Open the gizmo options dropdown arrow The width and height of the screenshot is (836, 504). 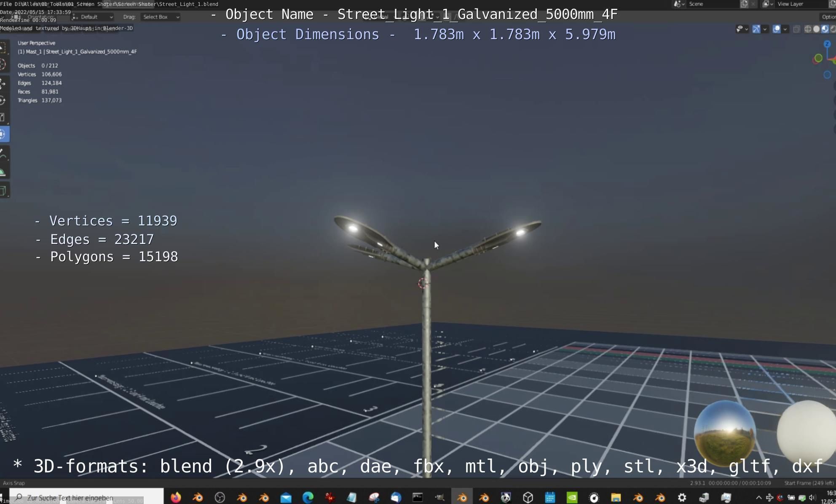[765, 29]
